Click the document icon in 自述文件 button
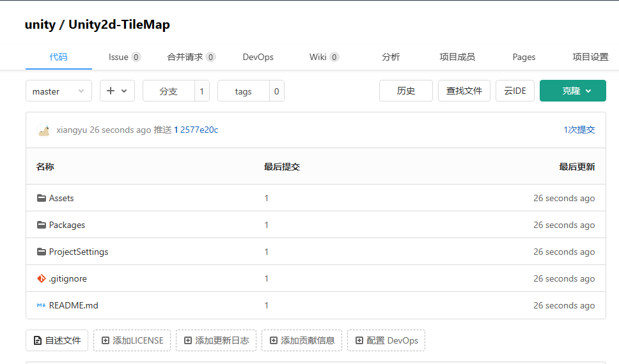 (38, 340)
